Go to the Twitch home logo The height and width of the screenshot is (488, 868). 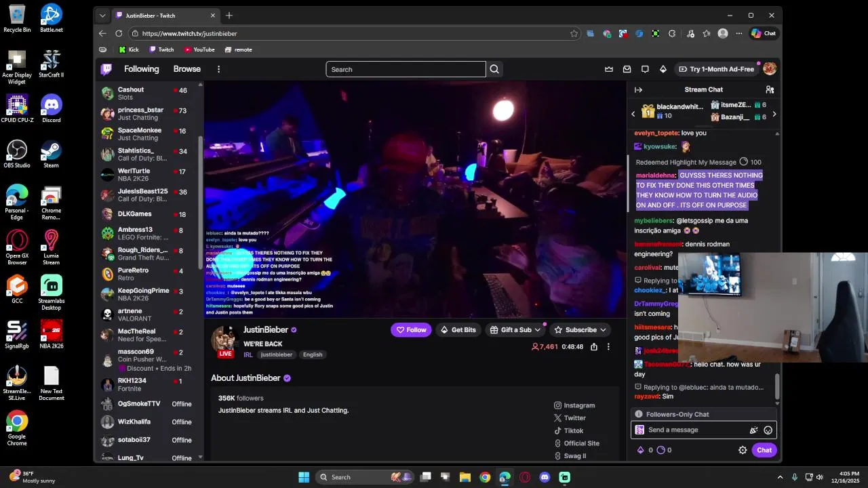[106, 69]
